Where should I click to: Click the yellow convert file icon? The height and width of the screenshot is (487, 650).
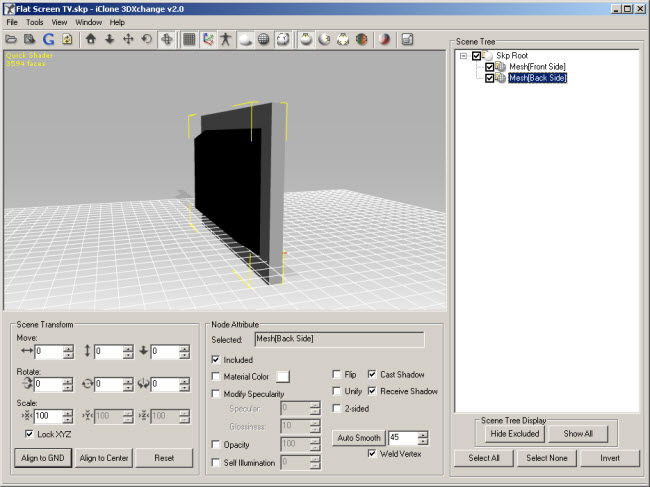[67, 39]
